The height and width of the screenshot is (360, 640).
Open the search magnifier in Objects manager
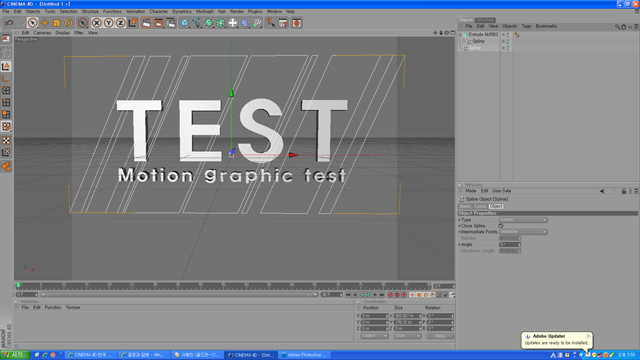(x=617, y=27)
